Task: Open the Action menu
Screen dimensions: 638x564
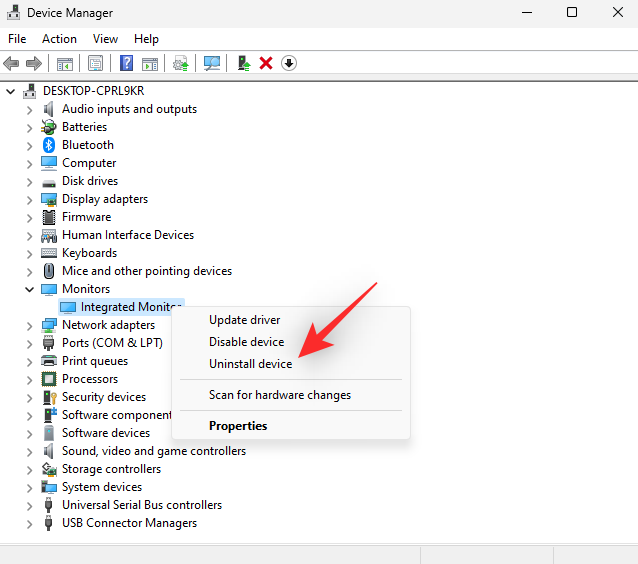Action: point(59,39)
